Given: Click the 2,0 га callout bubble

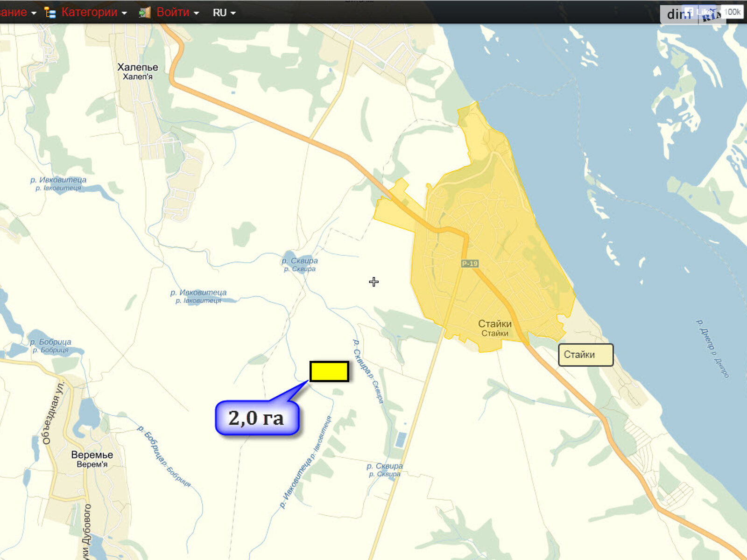Looking at the screenshot, I should coord(257,418).
